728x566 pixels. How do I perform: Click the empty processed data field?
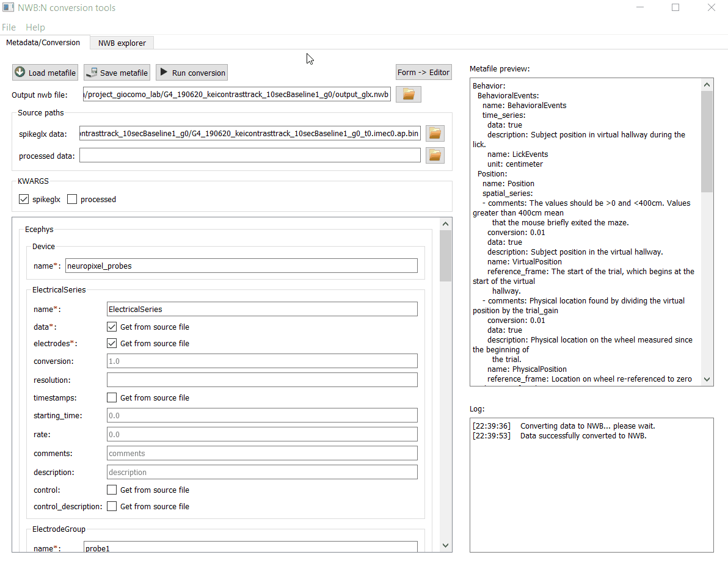[x=250, y=155]
